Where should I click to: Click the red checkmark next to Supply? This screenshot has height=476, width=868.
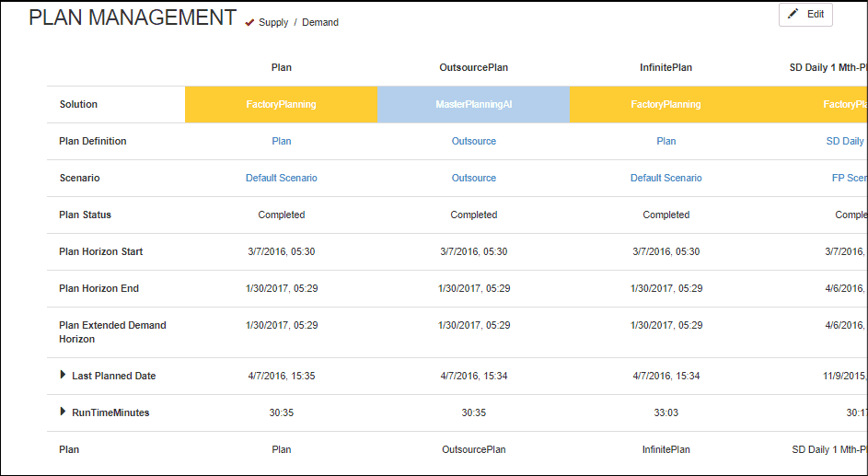point(249,23)
